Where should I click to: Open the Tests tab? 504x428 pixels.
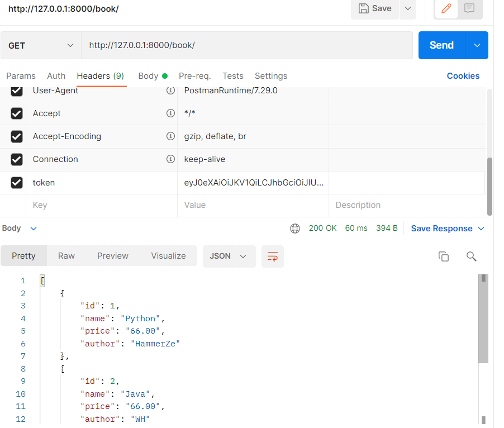233,76
